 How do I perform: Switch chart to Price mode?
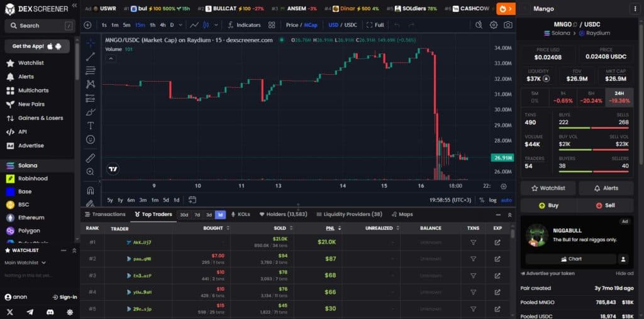[292, 25]
